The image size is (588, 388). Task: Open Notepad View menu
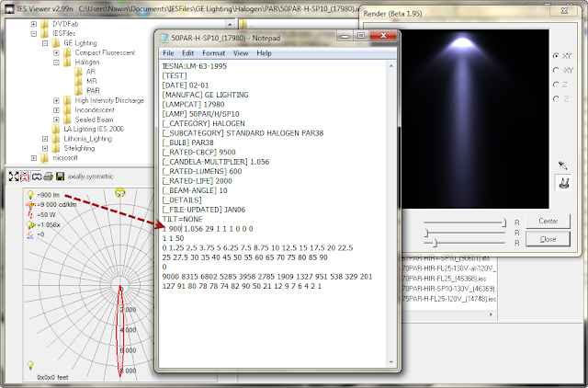[x=241, y=53]
